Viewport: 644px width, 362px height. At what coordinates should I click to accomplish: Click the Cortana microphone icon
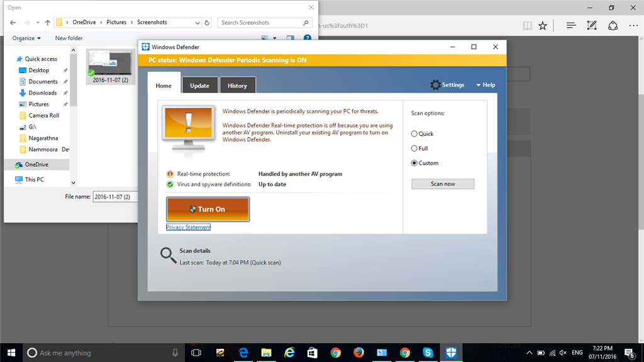click(x=175, y=353)
